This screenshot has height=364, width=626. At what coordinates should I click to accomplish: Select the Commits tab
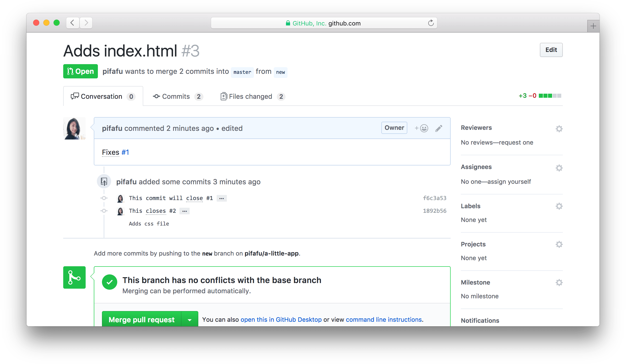pyautogui.click(x=177, y=96)
